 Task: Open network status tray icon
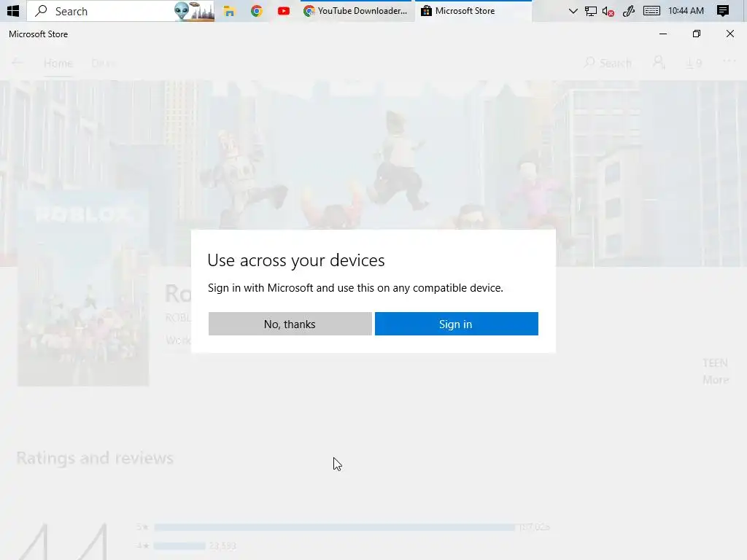pos(591,11)
